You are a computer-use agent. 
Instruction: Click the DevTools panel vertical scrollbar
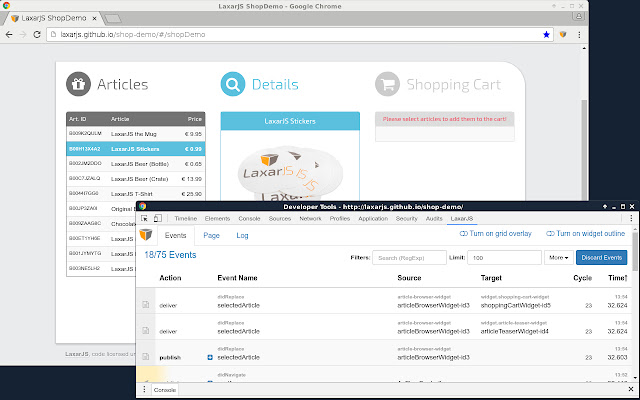635,251
